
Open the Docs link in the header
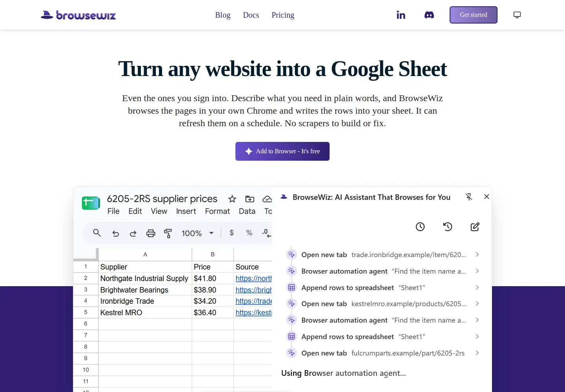point(251,15)
